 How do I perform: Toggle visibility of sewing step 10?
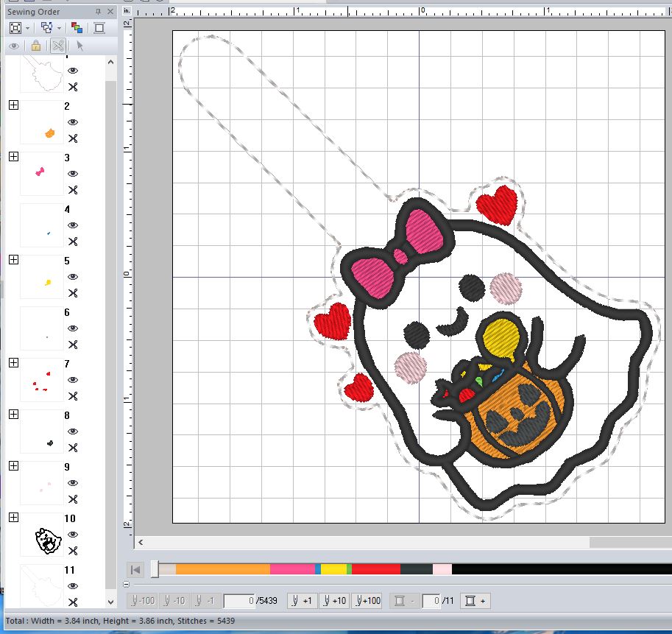point(73,535)
